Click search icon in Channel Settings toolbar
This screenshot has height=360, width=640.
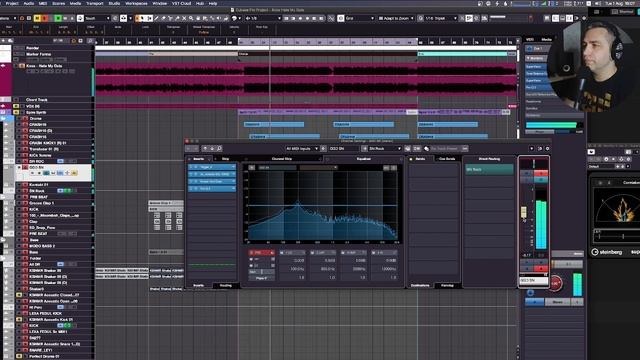pyautogui.click(x=219, y=149)
